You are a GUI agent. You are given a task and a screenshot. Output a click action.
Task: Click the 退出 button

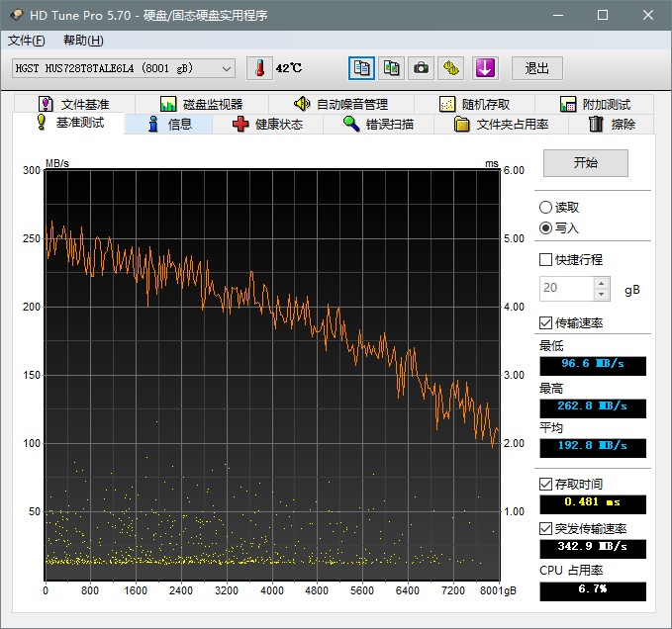(x=537, y=68)
